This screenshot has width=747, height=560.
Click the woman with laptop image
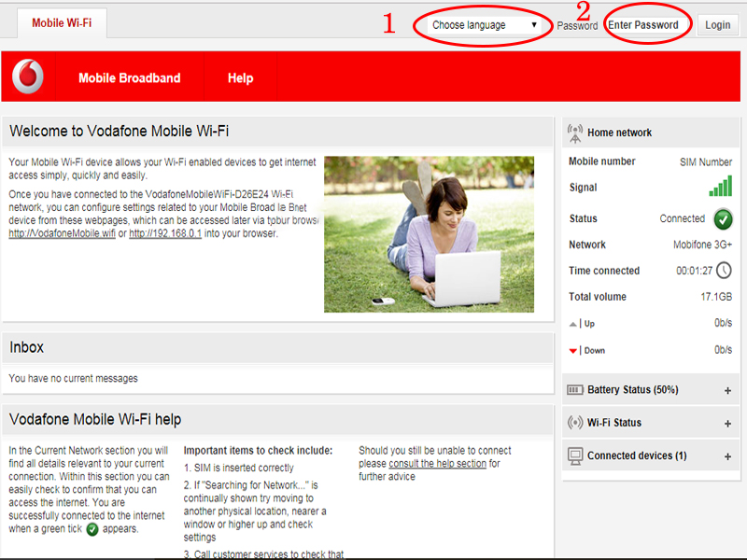click(429, 234)
